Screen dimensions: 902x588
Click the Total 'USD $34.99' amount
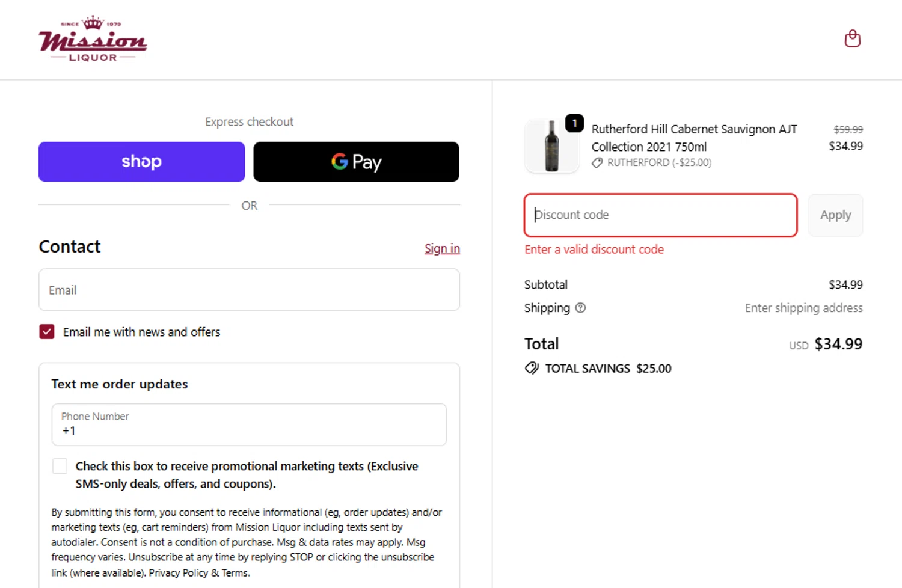point(826,344)
